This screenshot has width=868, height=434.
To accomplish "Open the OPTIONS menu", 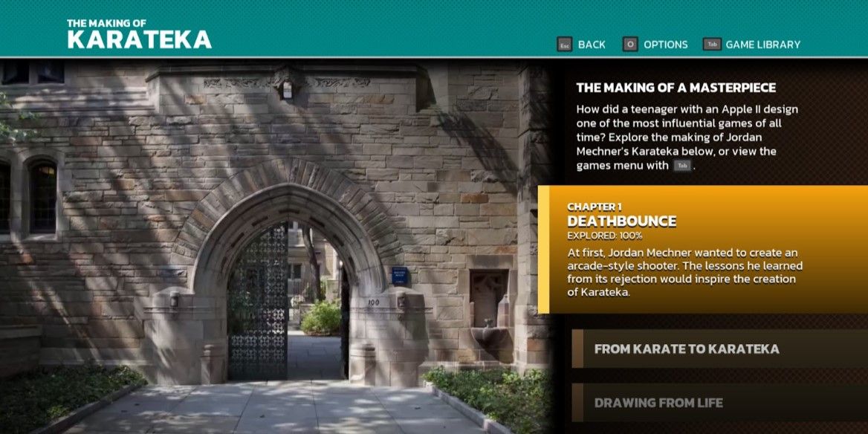I will point(665,45).
